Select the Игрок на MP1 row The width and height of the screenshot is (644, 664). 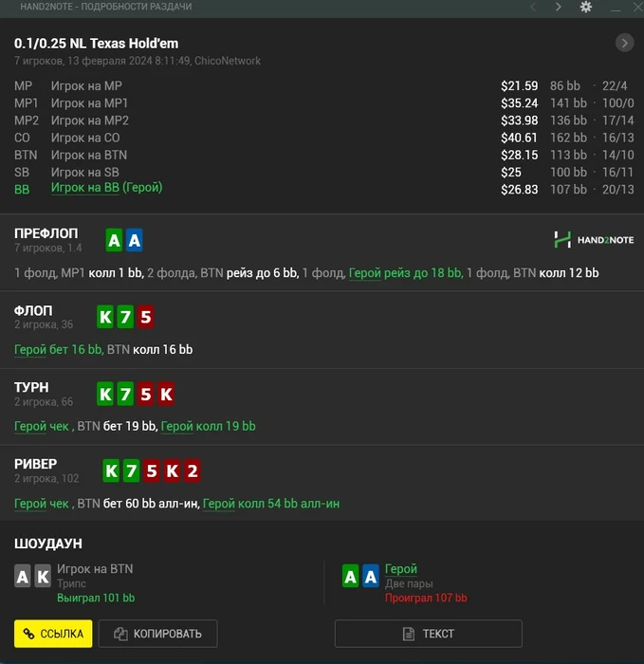pyautogui.click(x=324, y=103)
